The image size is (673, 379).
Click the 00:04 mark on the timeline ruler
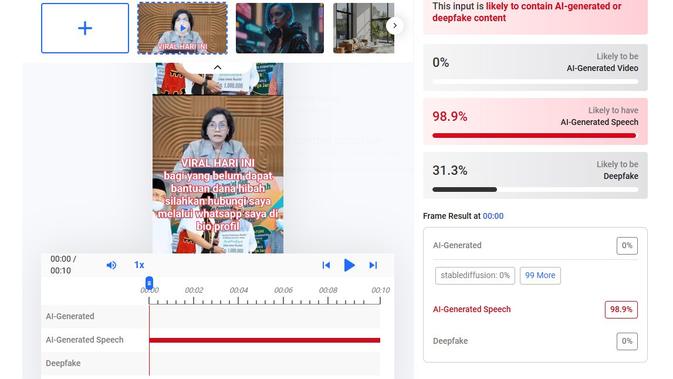pos(239,291)
